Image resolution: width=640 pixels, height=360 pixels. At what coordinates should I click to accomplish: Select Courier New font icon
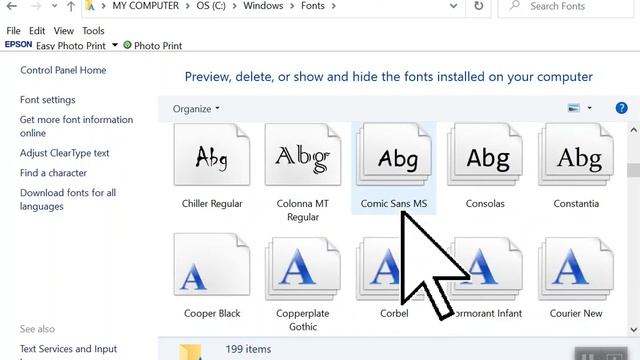pyautogui.click(x=576, y=269)
